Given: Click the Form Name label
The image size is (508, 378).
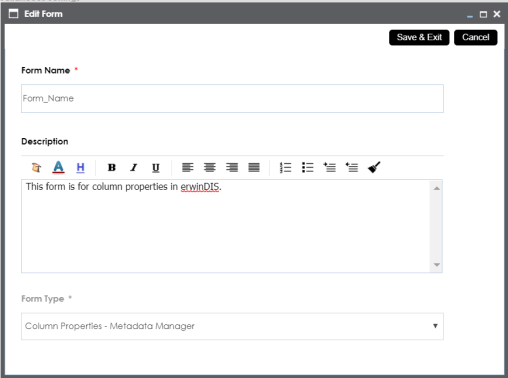Looking at the screenshot, I should [x=46, y=70].
